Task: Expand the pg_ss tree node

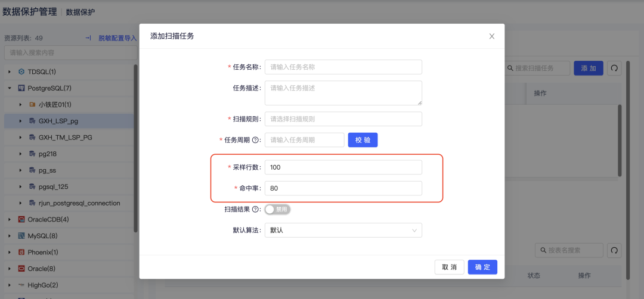Action: [x=20, y=170]
